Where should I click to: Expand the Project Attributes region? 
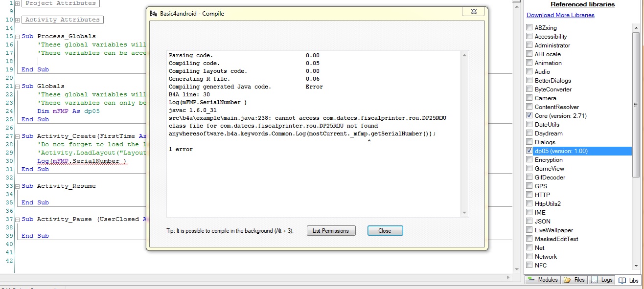click(18, 3)
